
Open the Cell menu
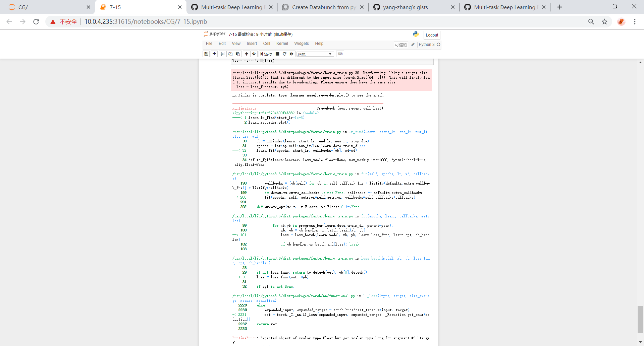point(267,44)
